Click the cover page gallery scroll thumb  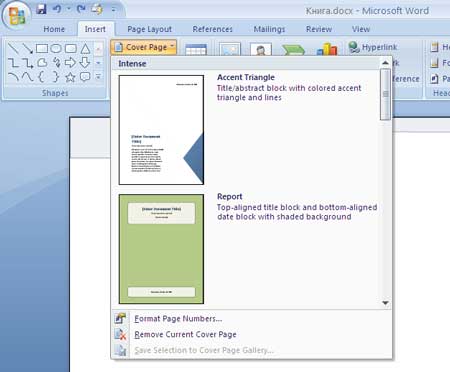385,94
